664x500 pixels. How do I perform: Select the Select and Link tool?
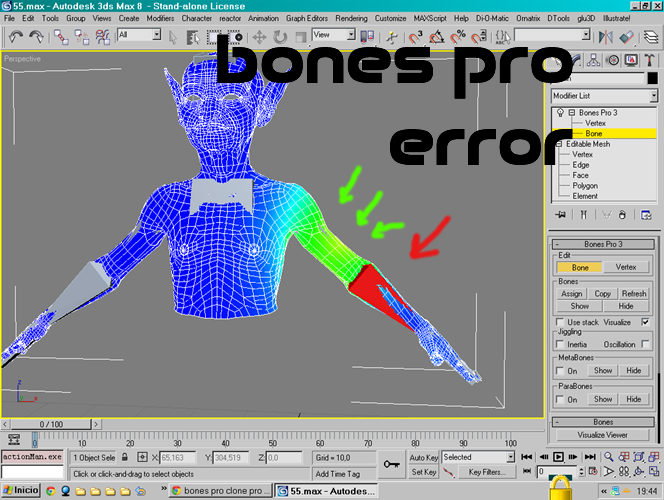coord(61,37)
